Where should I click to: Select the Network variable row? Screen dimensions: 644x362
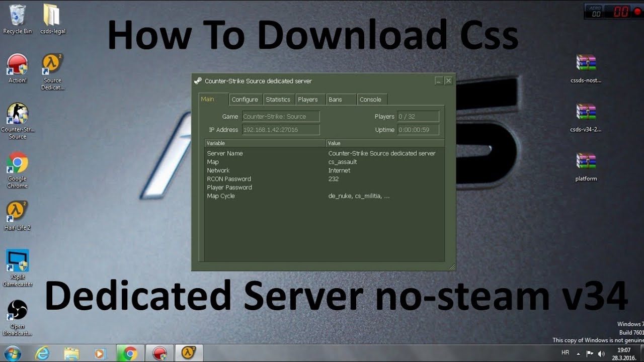(x=324, y=170)
